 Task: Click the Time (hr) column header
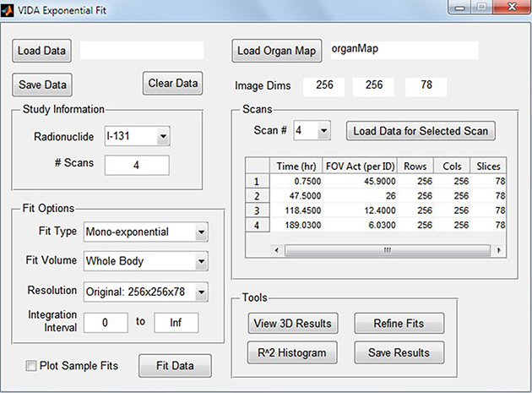pos(296,166)
